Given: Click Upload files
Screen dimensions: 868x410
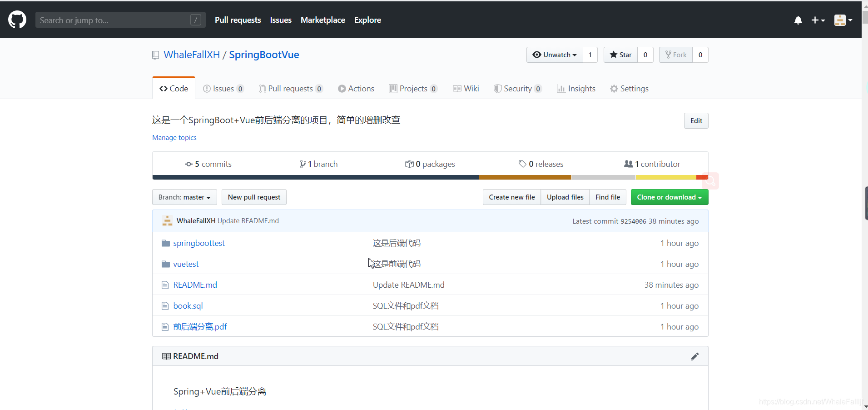Looking at the screenshot, I should coord(565,197).
